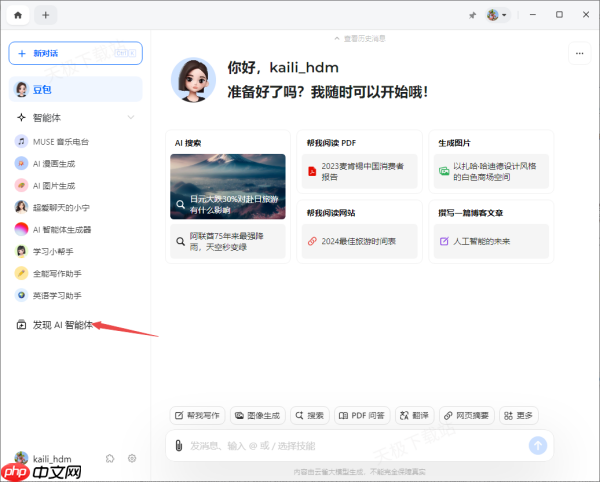Click the 图像生成 skill chip

(x=258, y=415)
